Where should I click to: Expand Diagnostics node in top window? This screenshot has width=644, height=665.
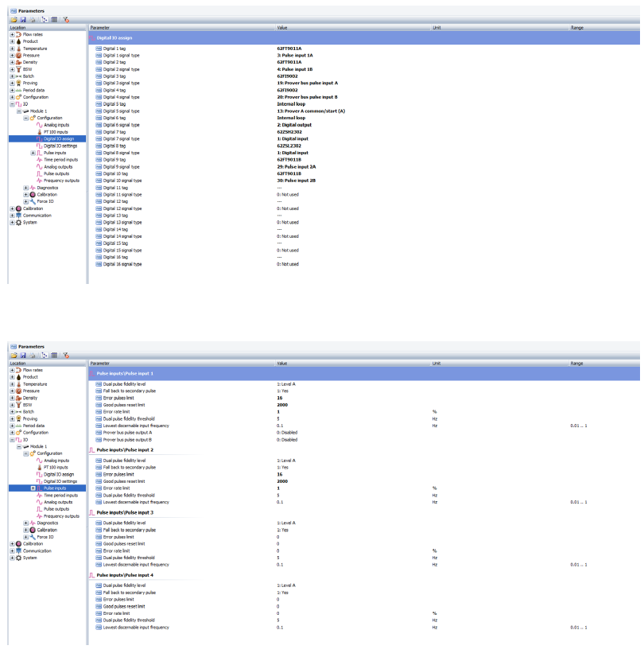pos(26,188)
